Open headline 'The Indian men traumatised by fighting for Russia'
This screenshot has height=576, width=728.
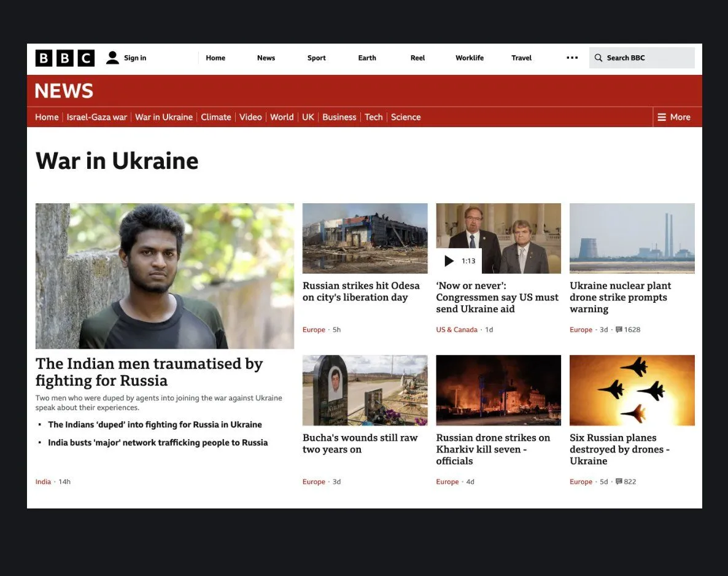[149, 372]
